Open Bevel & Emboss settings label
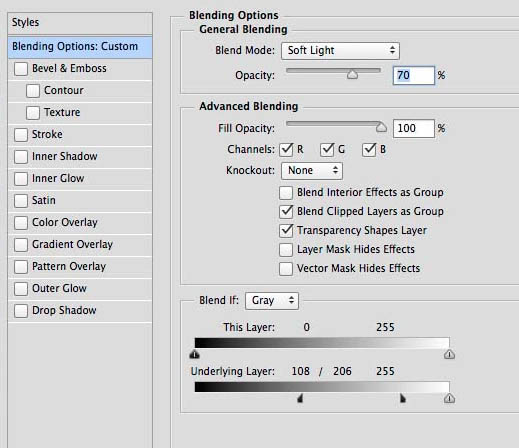 [69, 68]
